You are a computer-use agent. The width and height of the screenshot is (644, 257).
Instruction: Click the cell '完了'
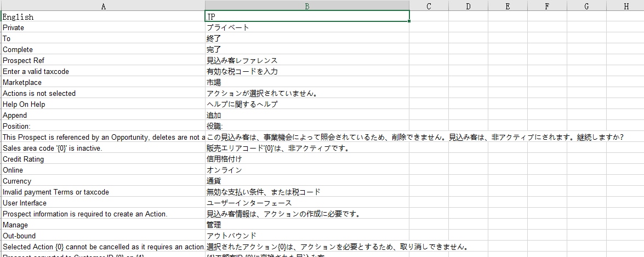(x=307, y=49)
